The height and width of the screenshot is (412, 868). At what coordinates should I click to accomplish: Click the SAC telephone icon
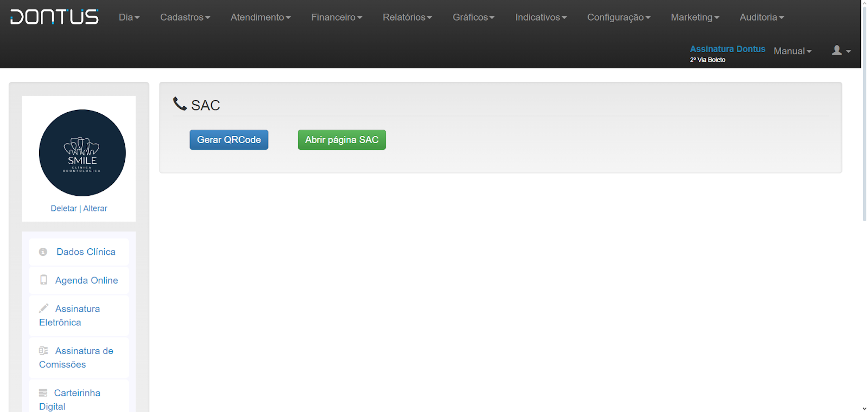coord(180,104)
